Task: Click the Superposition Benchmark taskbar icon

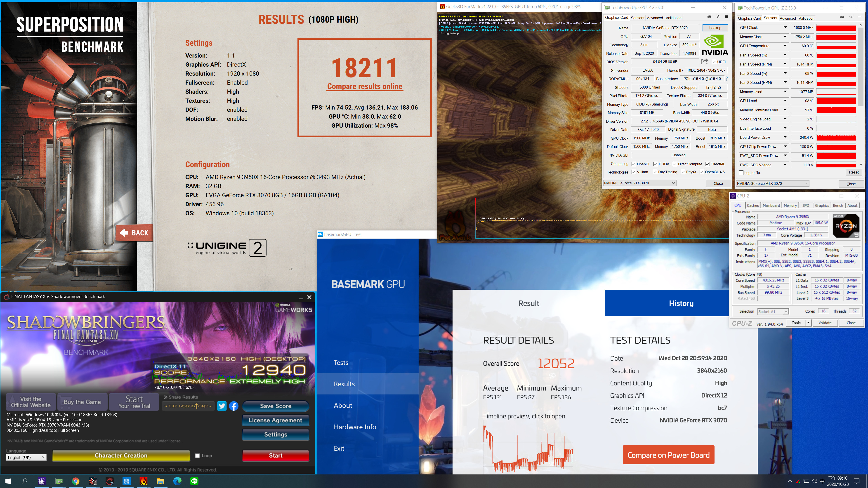Action: (93, 481)
